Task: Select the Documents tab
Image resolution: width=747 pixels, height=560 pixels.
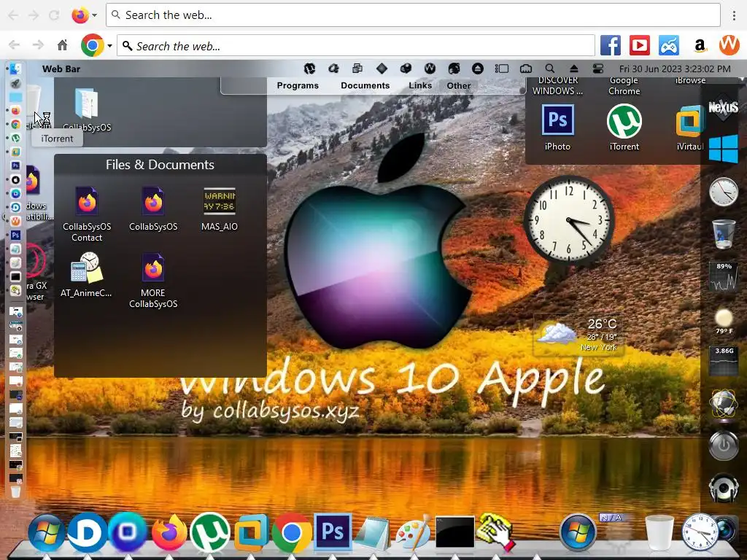Action: point(365,86)
